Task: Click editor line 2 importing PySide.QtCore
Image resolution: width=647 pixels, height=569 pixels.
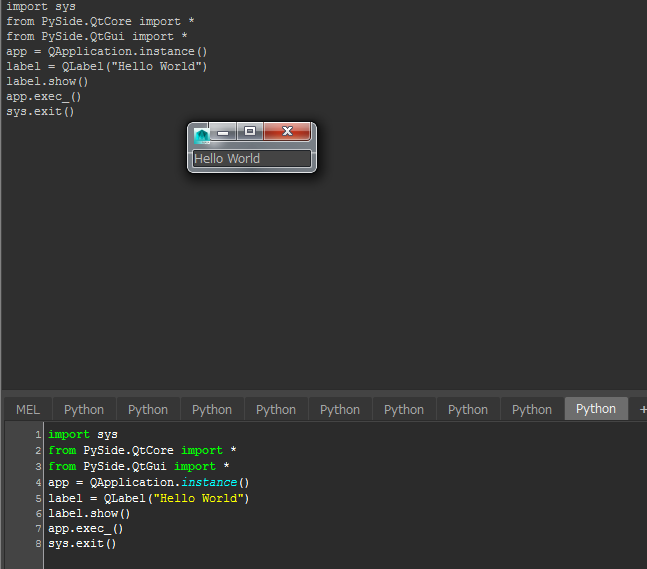Action: [142, 450]
